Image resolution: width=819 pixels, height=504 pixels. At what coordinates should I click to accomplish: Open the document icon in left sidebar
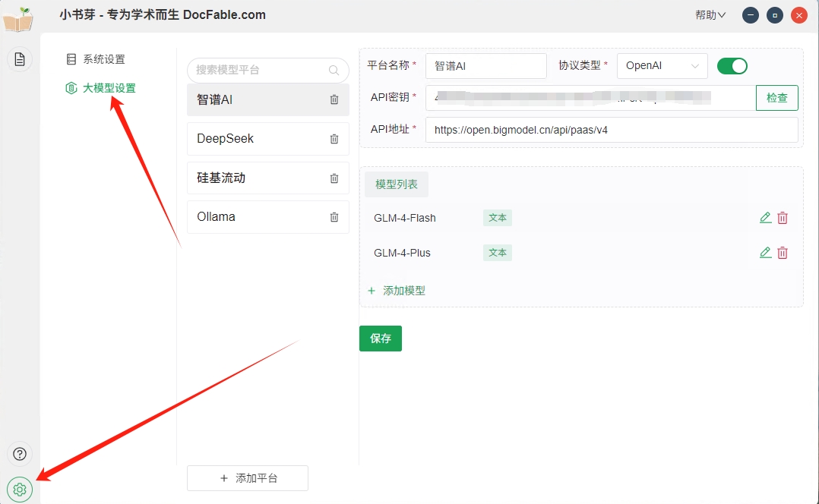click(20, 59)
